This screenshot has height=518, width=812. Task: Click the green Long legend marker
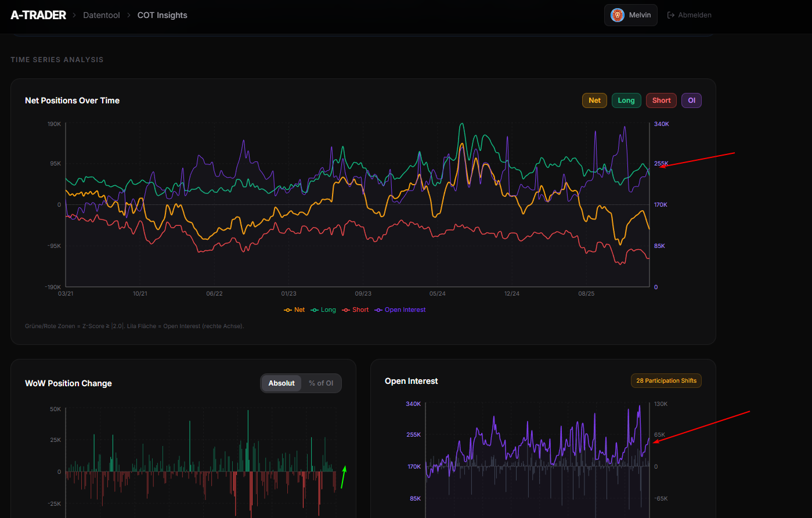[315, 310]
